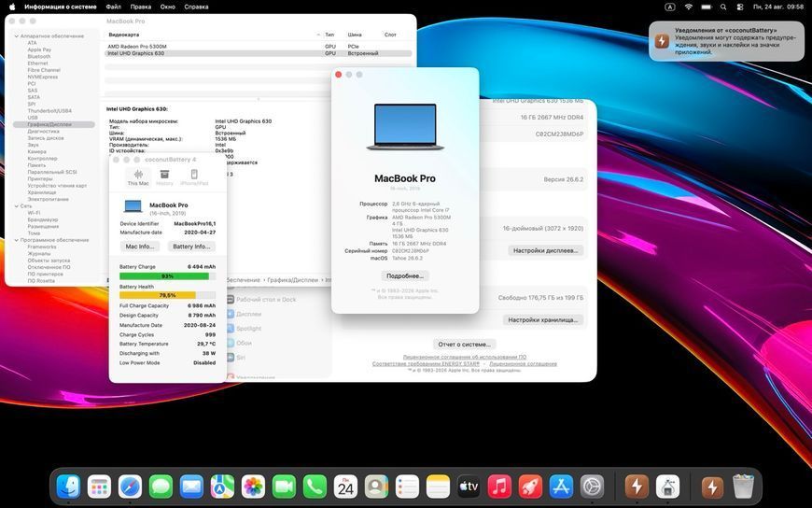Select Bluetooth in hardware sidebar
812x508 pixels.
(x=39, y=57)
